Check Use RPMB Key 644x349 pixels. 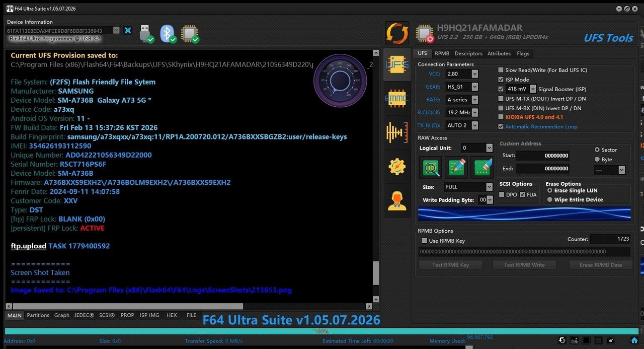424,241
